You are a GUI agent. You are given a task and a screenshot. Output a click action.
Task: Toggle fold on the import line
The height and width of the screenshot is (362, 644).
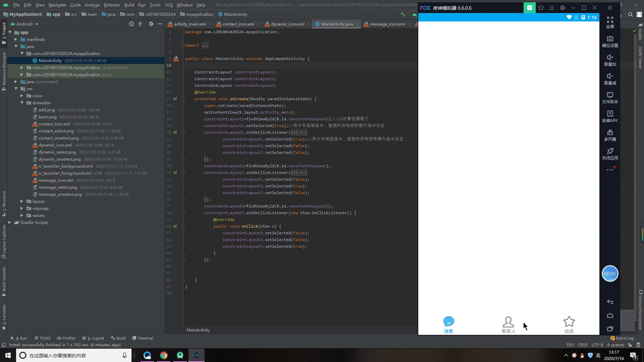(183, 45)
